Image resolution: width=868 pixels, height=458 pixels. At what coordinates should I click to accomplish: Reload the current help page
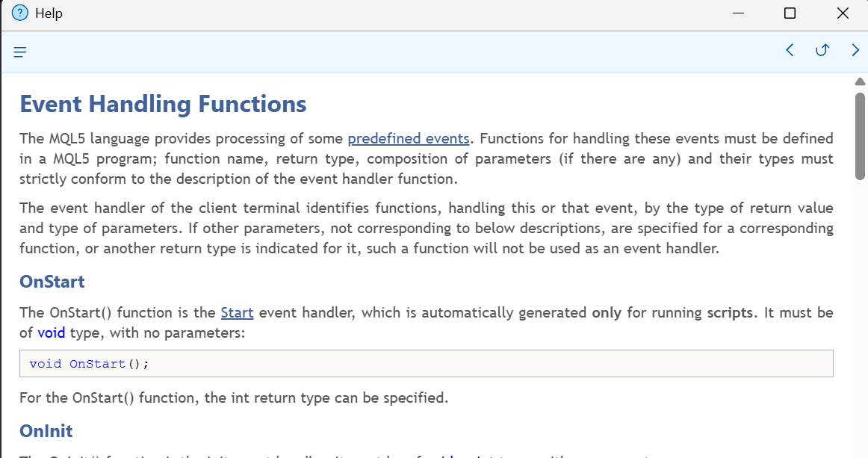click(822, 50)
